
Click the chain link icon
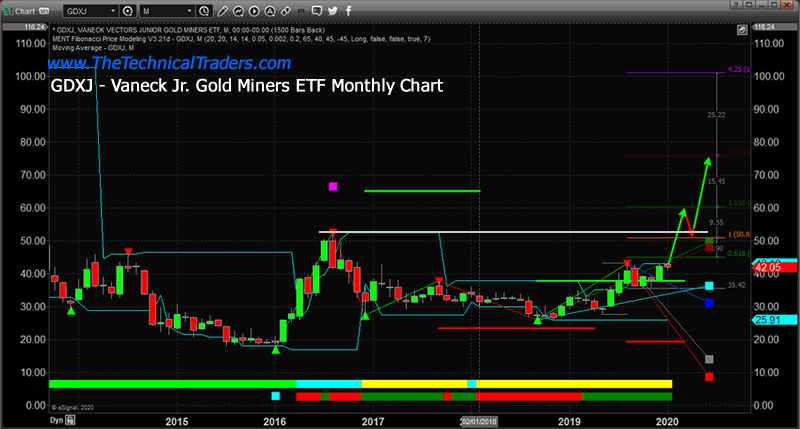tap(286, 11)
